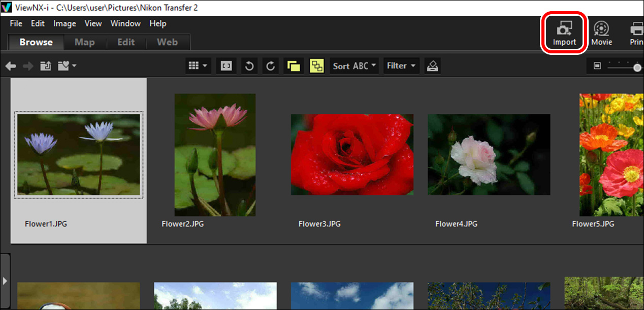Open the View menu
This screenshot has height=310, width=644.
tap(93, 23)
